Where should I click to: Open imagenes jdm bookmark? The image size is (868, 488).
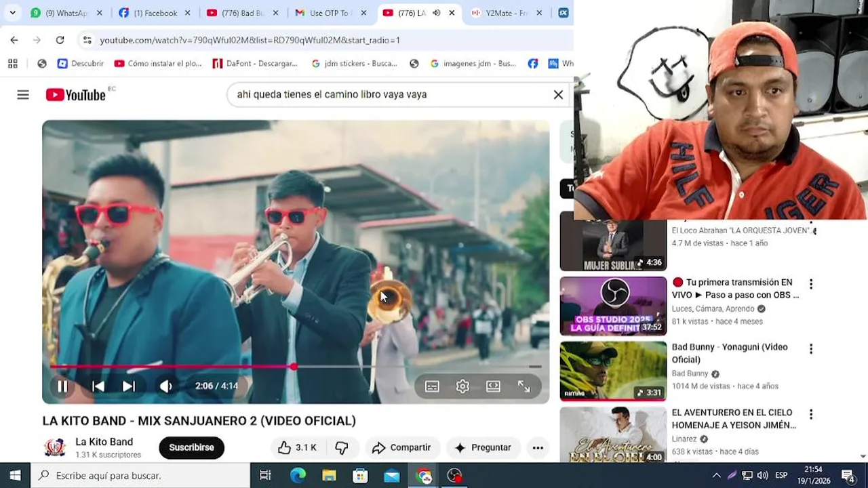(473, 63)
